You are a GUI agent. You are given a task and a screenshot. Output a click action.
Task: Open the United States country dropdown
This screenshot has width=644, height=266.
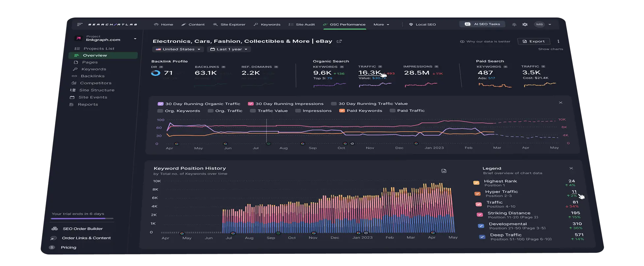tap(178, 49)
